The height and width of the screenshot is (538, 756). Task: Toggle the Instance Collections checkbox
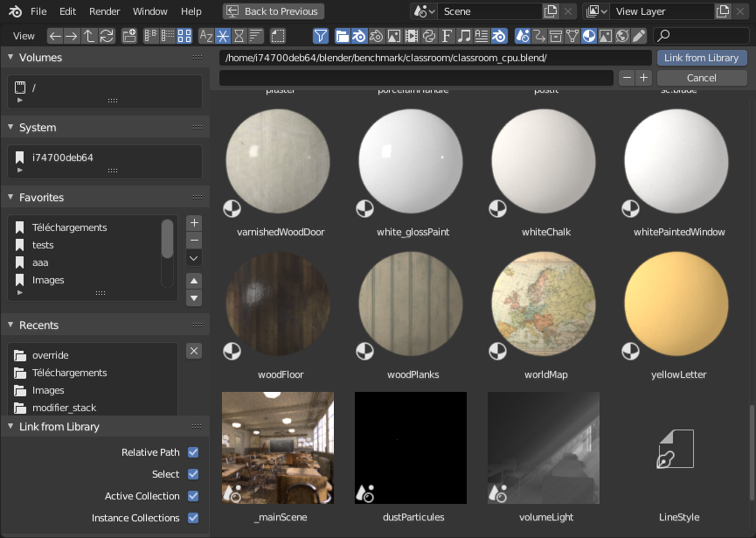point(193,518)
